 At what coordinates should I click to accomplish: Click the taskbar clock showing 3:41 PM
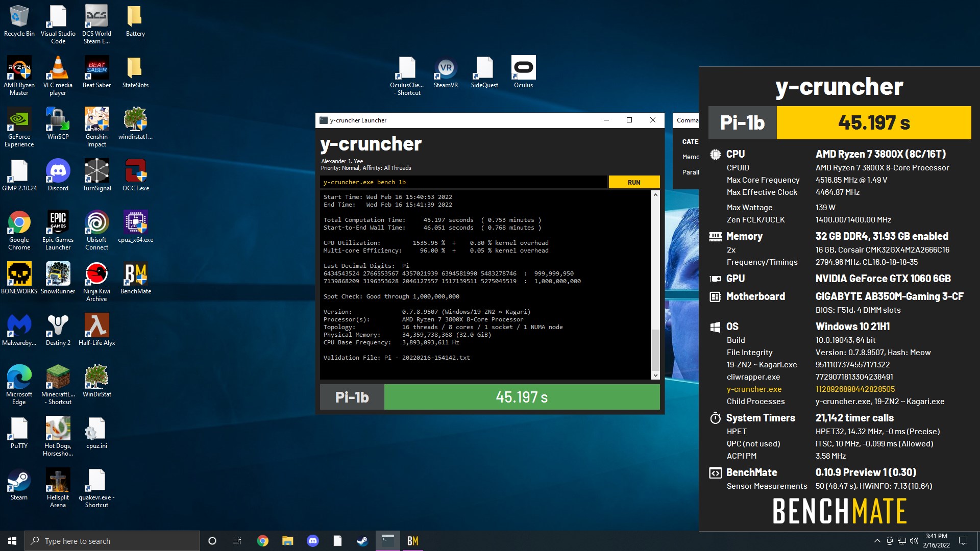pyautogui.click(x=936, y=541)
